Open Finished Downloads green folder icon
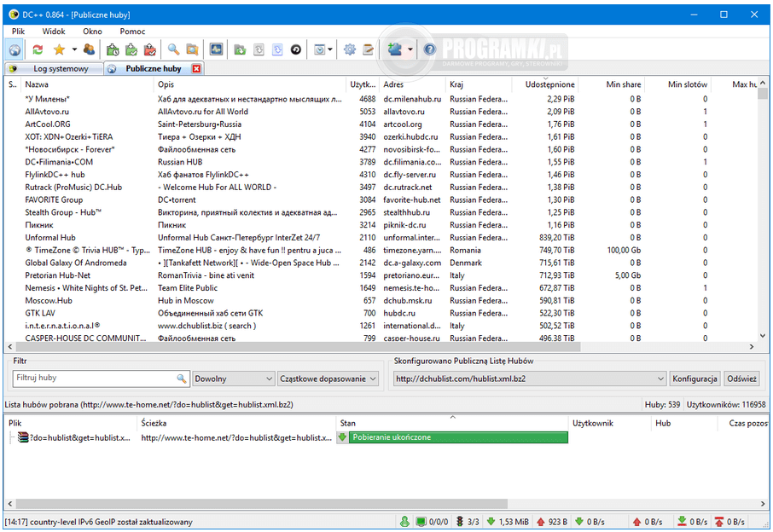773x532 pixels. 131,49
